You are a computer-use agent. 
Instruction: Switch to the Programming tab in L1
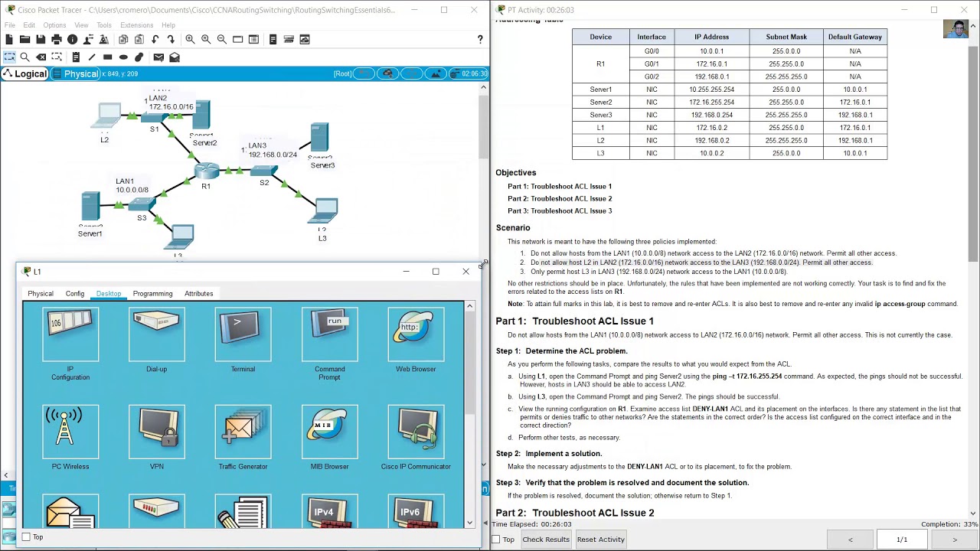pyautogui.click(x=152, y=294)
